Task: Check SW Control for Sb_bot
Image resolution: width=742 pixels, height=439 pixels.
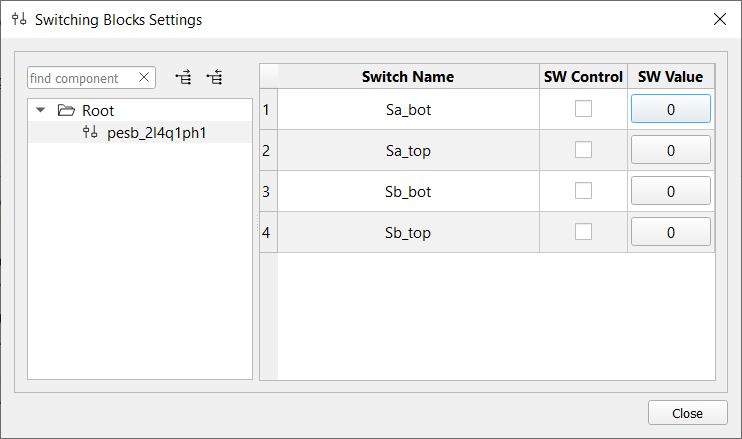Action: click(x=583, y=191)
